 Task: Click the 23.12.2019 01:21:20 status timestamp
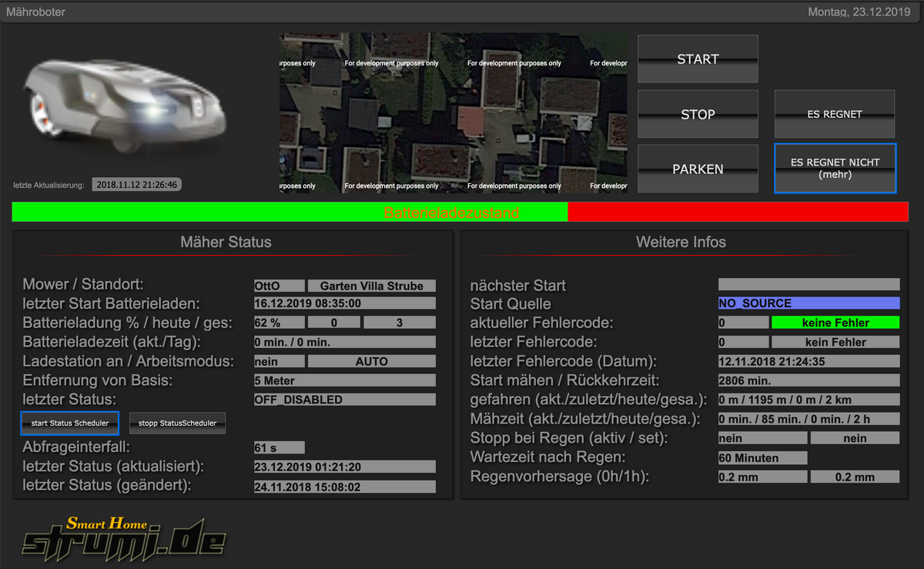coord(345,467)
